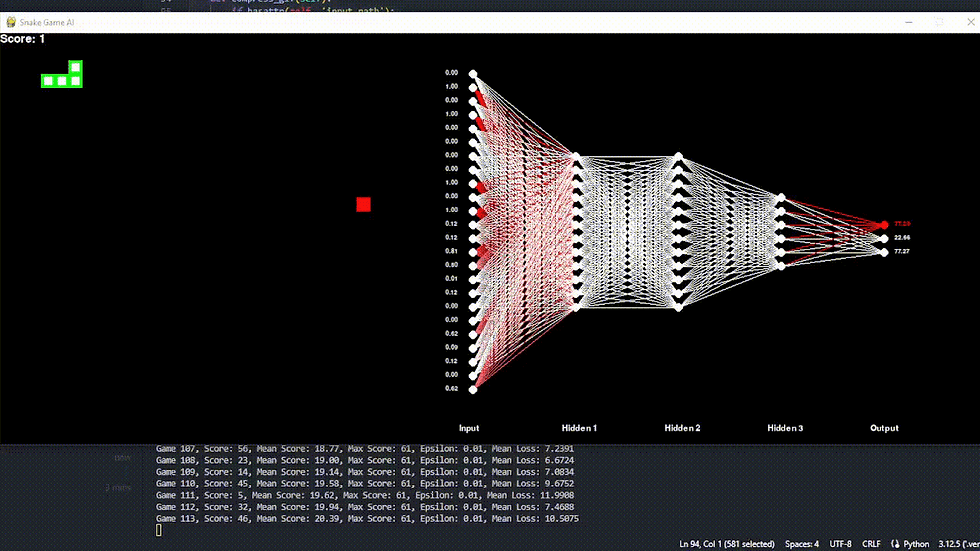Image resolution: width=980 pixels, height=551 pixels.
Task: Click the output value 22.66
Action: pyautogui.click(x=902, y=237)
